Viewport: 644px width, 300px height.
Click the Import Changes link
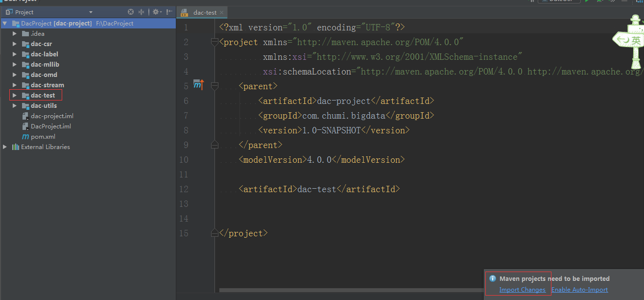click(x=522, y=290)
